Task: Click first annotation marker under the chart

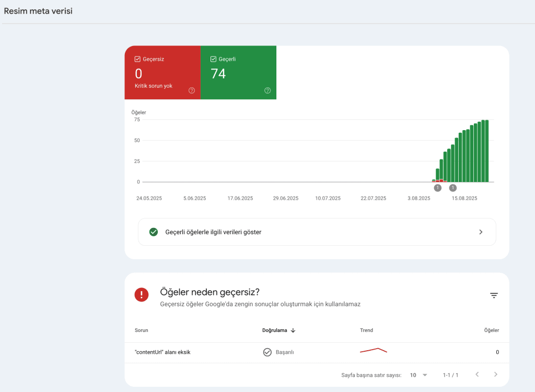Action: pyautogui.click(x=437, y=188)
